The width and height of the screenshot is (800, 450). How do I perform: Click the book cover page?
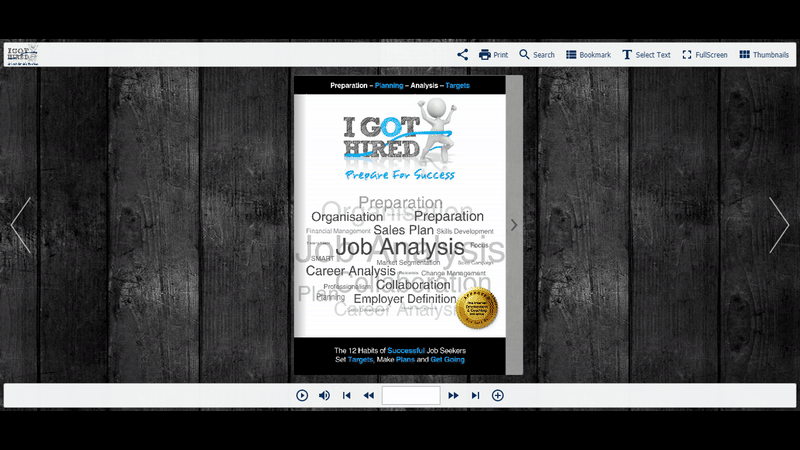coord(400,225)
